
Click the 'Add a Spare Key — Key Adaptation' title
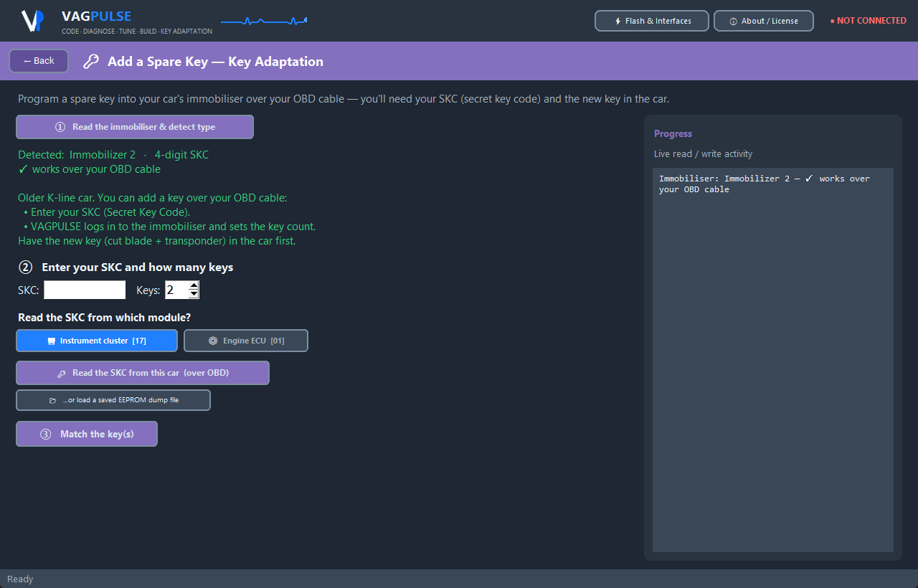[x=215, y=62]
